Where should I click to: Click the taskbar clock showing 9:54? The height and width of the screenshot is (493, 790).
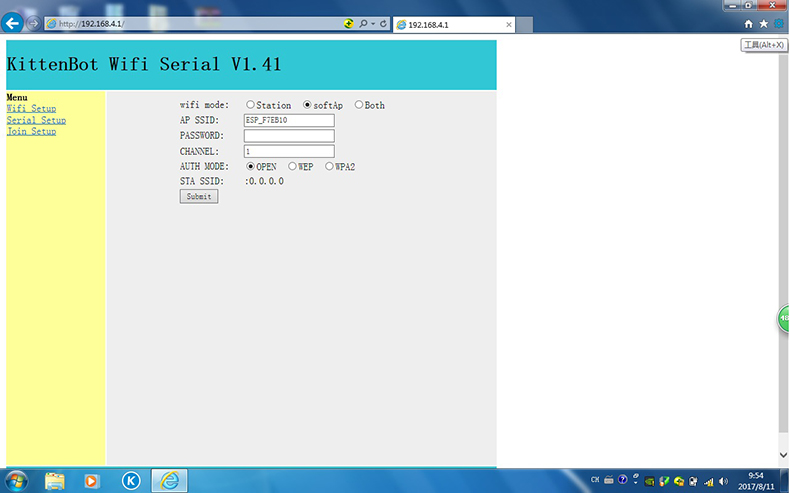pyautogui.click(x=756, y=481)
